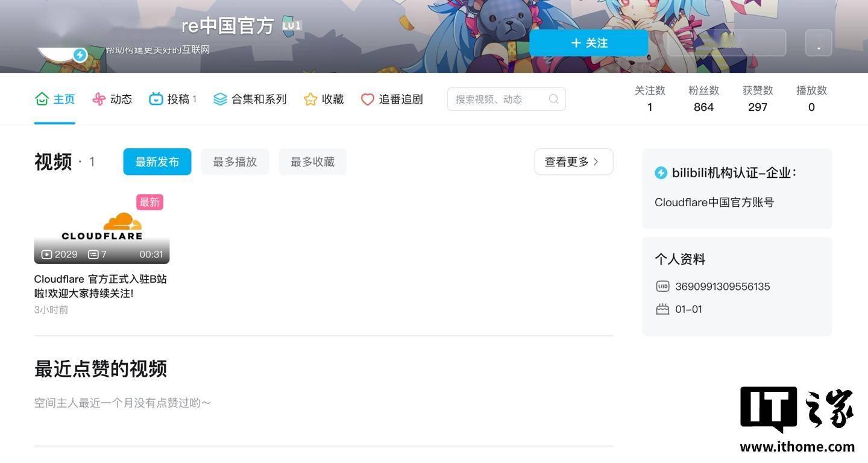Open the Cloudflare 官方正式入驻B站 video title
The image size is (868, 463).
[x=101, y=286]
